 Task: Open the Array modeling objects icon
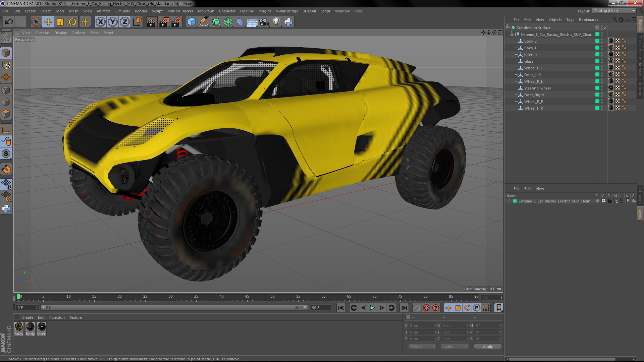pos(228,22)
